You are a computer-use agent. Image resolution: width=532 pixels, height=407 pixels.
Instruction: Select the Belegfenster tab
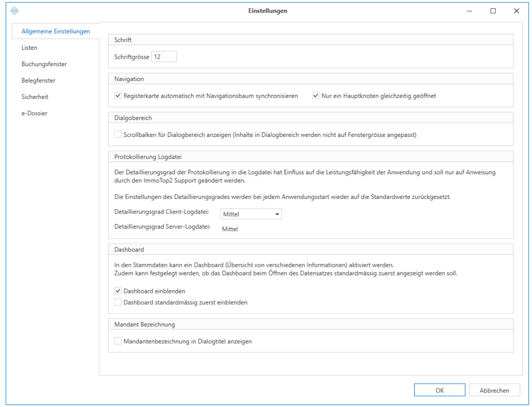[x=38, y=80]
